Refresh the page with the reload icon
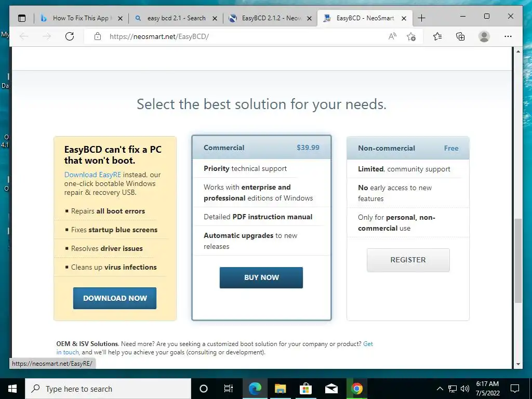Viewport: 532px width, 399px height. tap(70, 36)
